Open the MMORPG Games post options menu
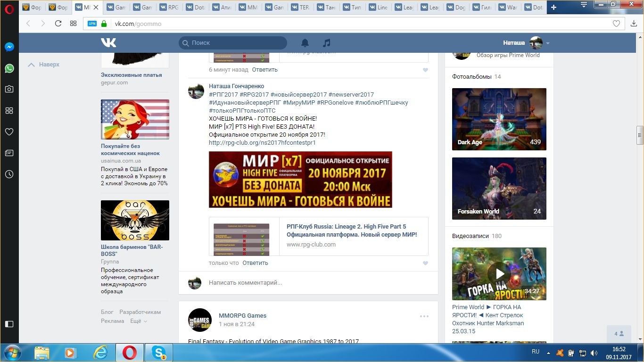644x362 pixels. coord(424,316)
